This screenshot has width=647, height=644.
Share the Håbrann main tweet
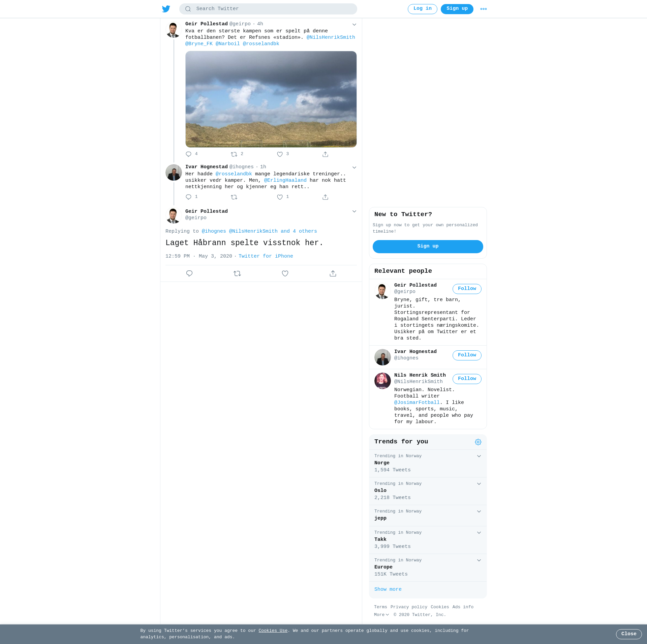[333, 273]
